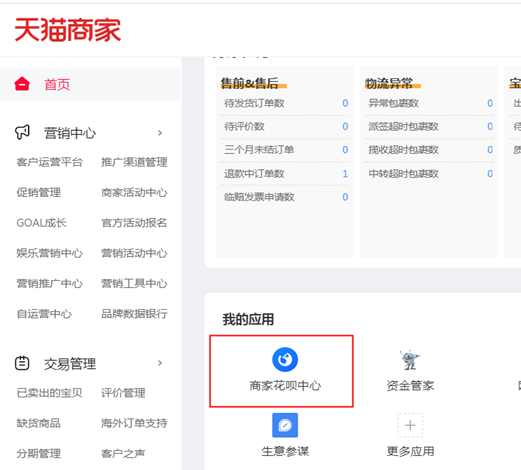521x470 pixels.
Task: Click the 待评价数 row label
Action: (x=244, y=127)
